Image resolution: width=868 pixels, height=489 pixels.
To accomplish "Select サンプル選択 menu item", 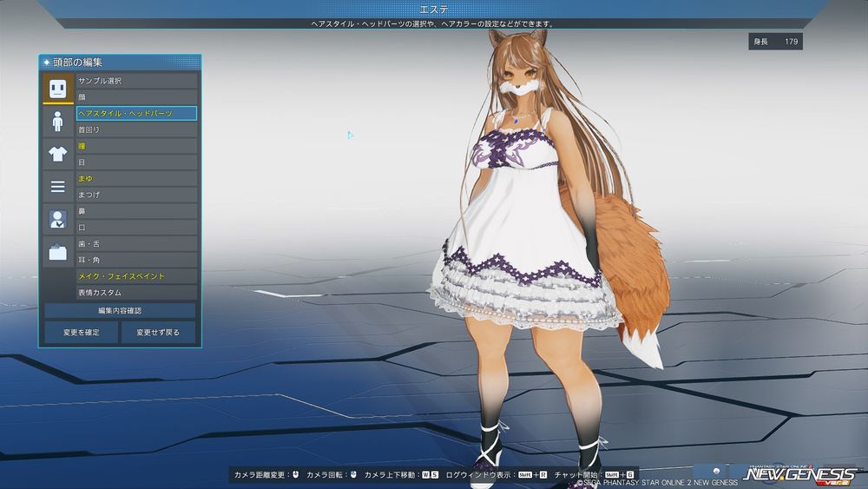I will tap(136, 81).
